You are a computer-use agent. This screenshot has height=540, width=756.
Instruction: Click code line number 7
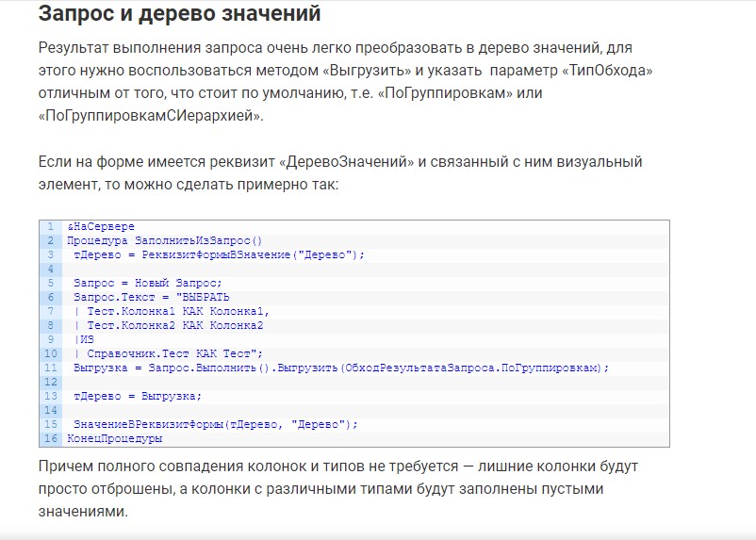tap(51, 311)
